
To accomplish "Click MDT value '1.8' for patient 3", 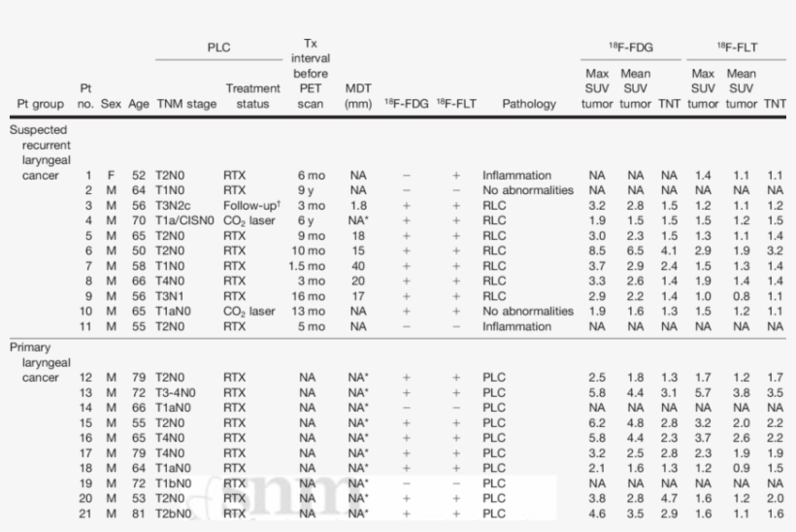I will 358,206.
